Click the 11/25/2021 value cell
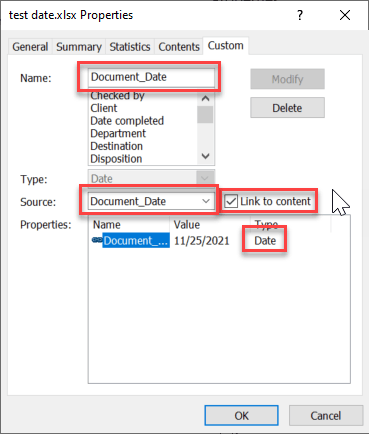Viewport: 369px width, 434px height. (x=202, y=241)
